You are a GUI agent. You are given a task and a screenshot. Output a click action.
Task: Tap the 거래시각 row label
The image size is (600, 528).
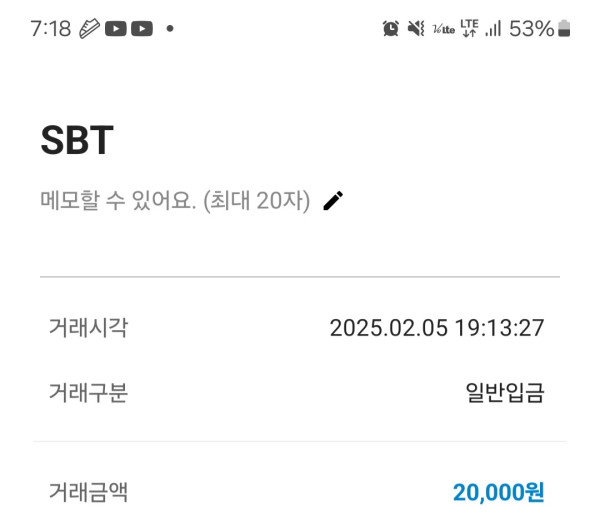coord(88,327)
